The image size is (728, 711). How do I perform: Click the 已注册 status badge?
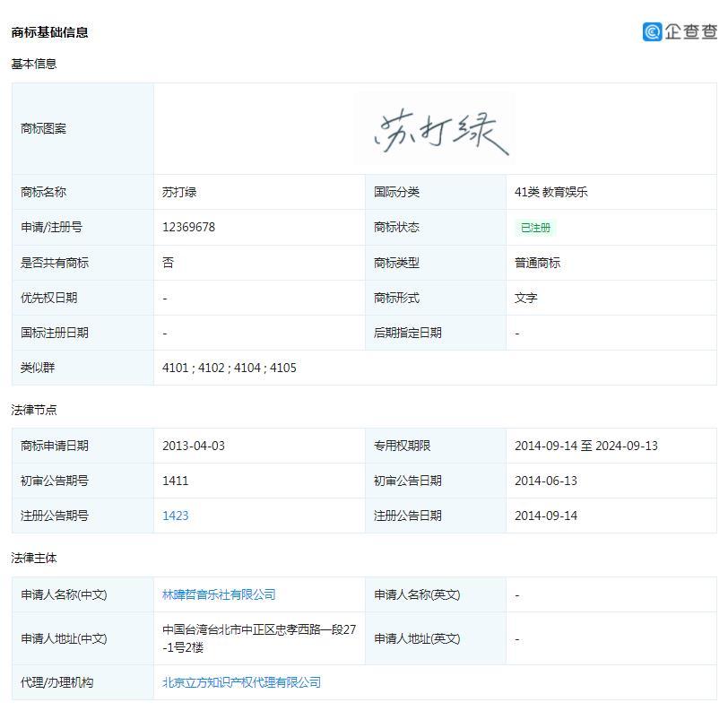tap(535, 228)
